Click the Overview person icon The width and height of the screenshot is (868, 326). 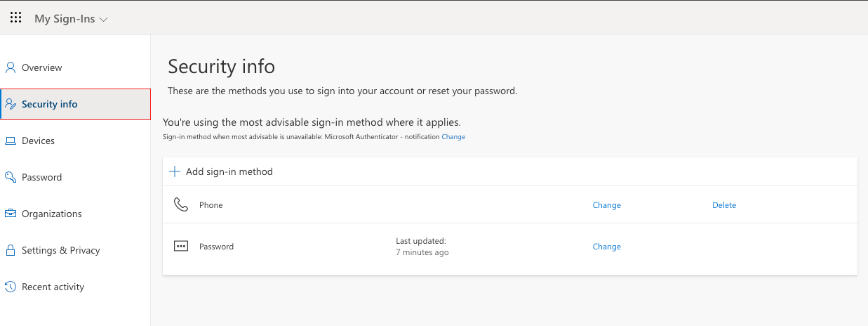click(11, 68)
